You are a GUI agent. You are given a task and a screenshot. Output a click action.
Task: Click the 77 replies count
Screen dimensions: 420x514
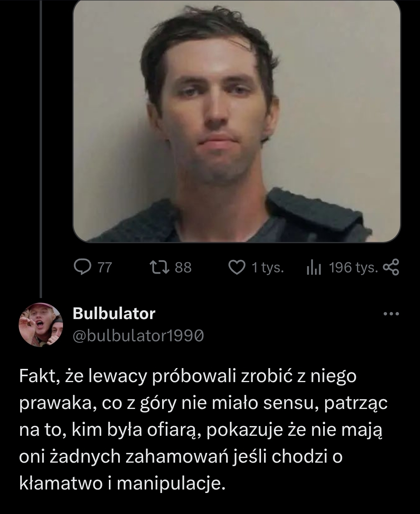click(104, 267)
